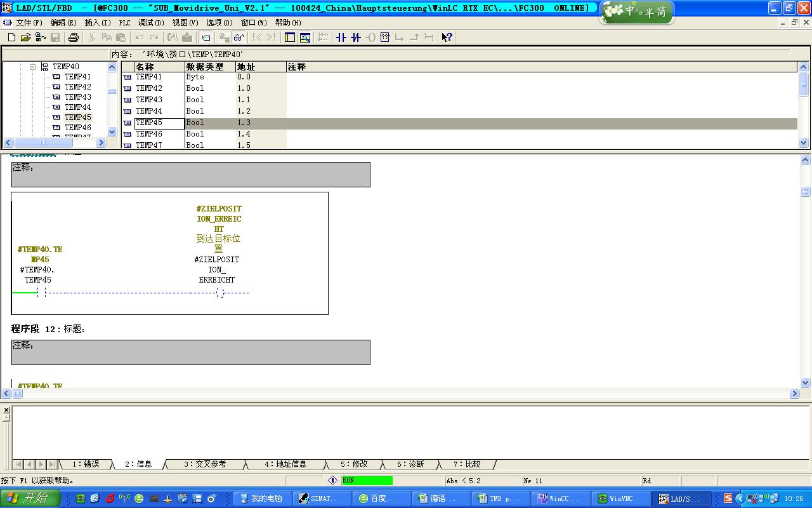Click the TEMP44 name cell in table

[x=159, y=111]
